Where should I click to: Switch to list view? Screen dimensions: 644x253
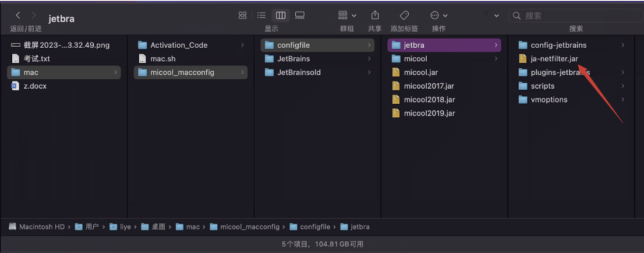click(261, 15)
